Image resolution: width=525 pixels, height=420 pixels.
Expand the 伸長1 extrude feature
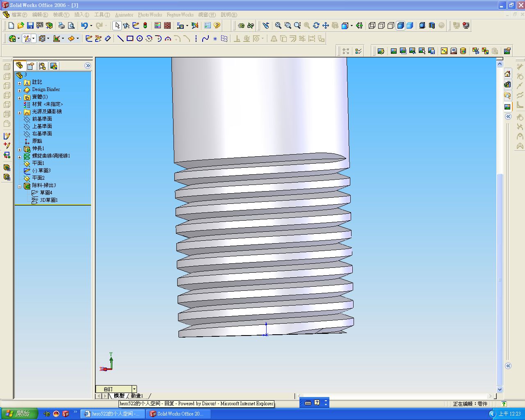point(19,149)
